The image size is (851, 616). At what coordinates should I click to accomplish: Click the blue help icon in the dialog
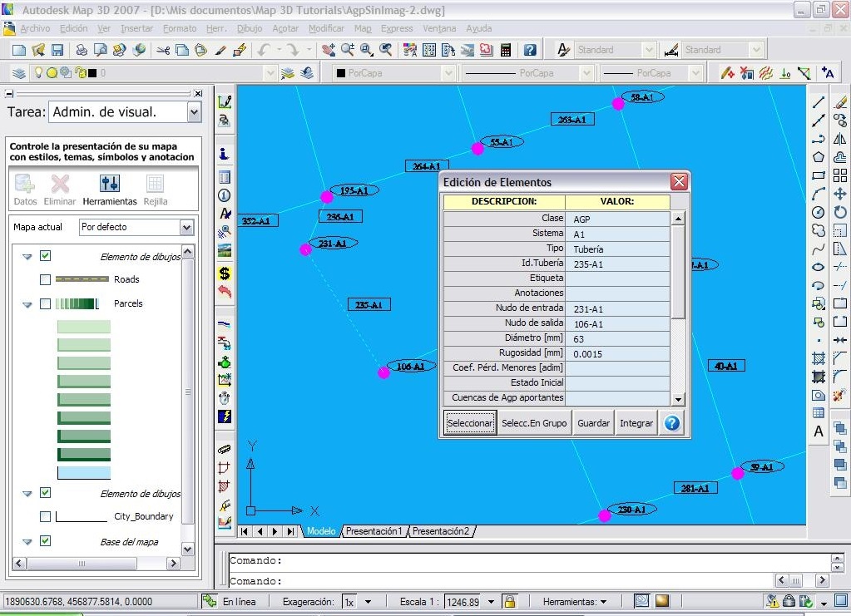[672, 422]
